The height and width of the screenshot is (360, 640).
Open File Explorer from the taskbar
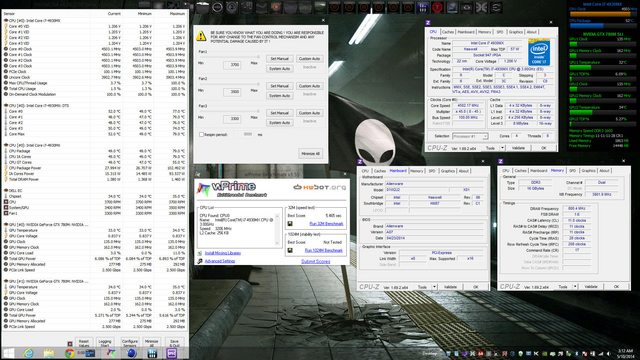49,353
